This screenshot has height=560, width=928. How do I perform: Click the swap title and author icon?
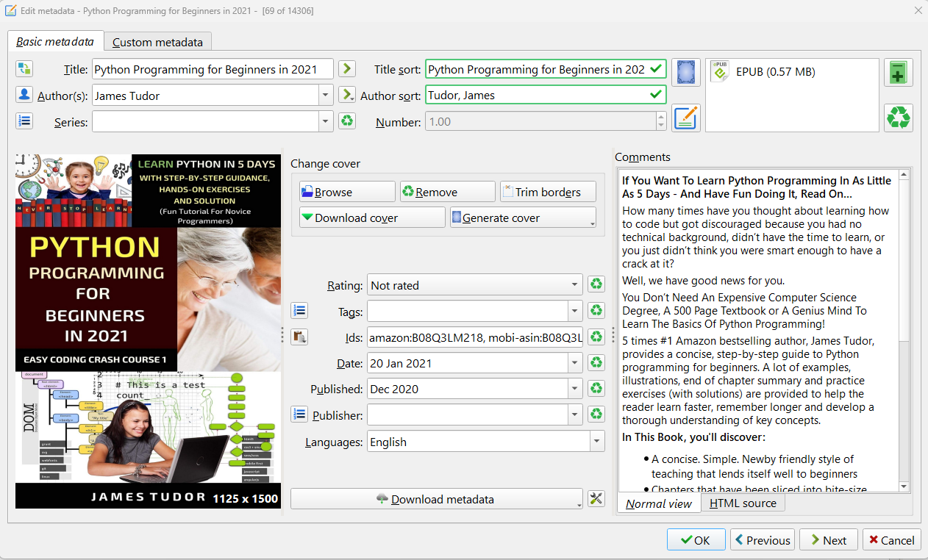click(x=24, y=69)
